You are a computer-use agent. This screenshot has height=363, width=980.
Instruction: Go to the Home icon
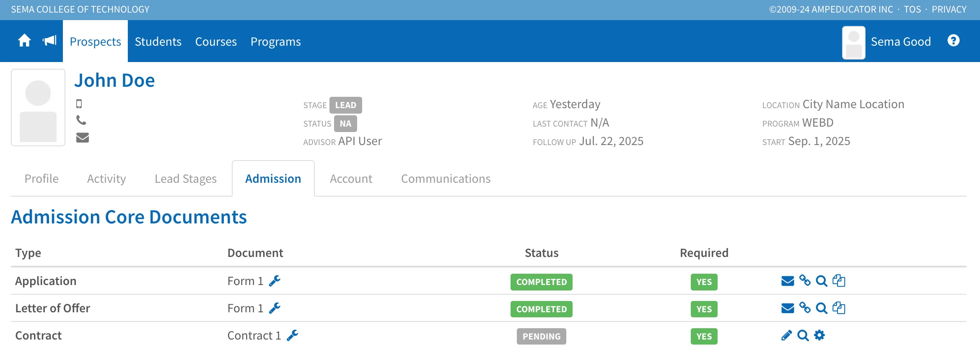(x=24, y=41)
